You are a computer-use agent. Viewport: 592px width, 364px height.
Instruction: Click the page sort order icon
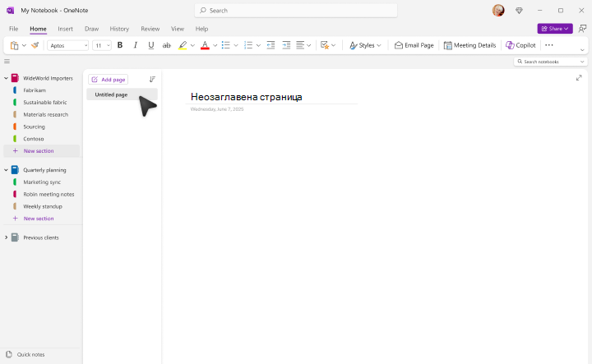coord(152,79)
